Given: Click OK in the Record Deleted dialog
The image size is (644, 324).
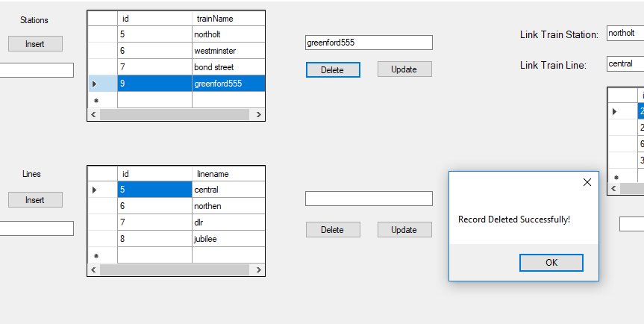Looking at the screenshot, I should (x=551, y=263).
